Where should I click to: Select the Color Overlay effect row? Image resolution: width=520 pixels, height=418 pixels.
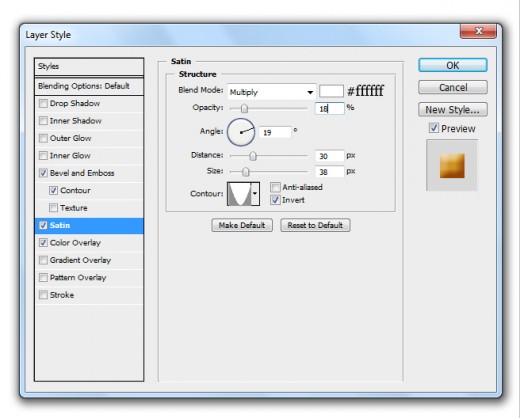pyautogui.click(x=89, y=243)
